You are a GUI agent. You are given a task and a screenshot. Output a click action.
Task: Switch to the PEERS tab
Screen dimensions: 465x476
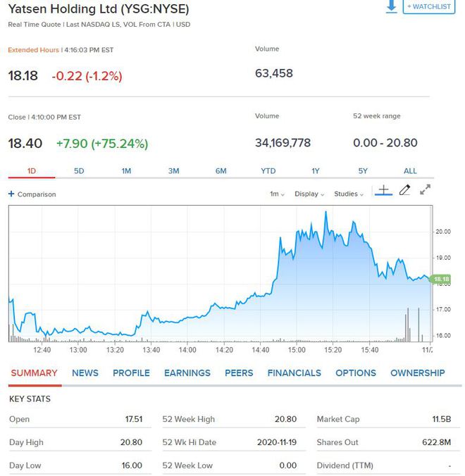coord(239,373)
